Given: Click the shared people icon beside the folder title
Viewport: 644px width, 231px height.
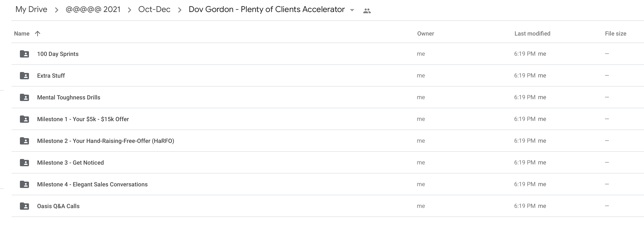Looking at the screenshot, I should pyautogui.click(x=367, y=10).
